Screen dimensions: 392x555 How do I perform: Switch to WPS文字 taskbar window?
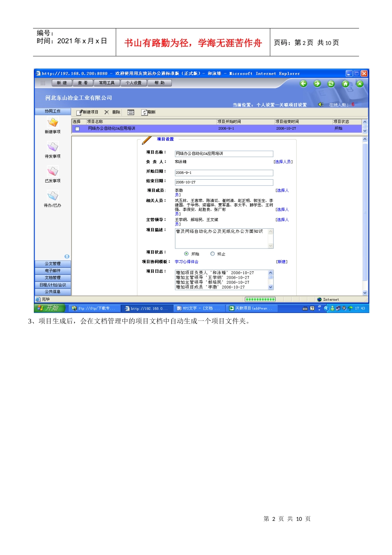click(x=199, y=308)
